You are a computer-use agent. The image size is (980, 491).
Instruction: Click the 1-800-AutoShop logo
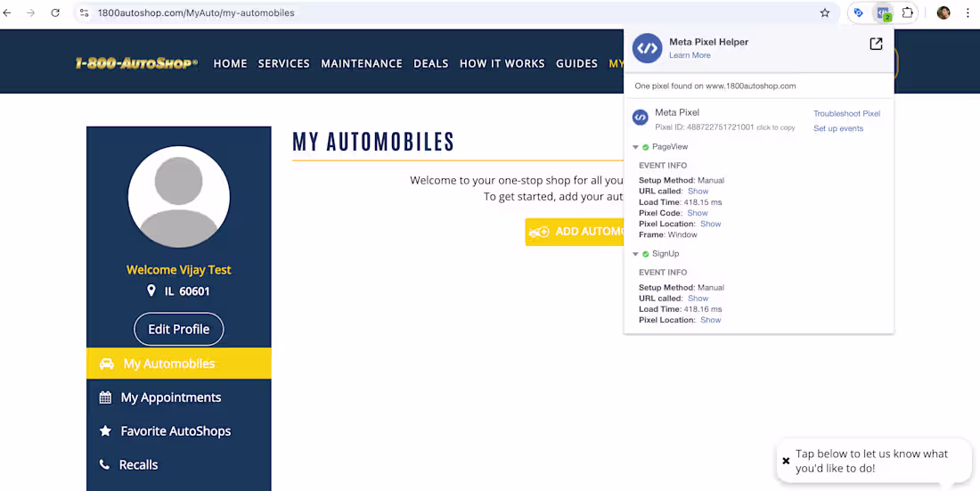point(136,63)
